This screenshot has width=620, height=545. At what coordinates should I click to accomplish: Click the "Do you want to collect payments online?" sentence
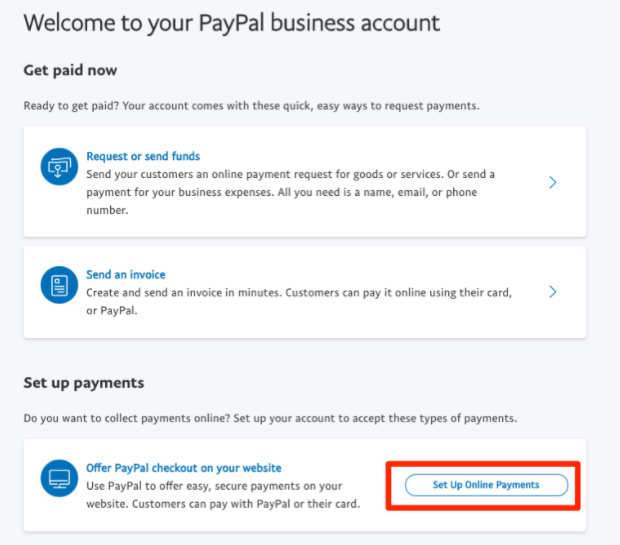(x=270, y=418)
